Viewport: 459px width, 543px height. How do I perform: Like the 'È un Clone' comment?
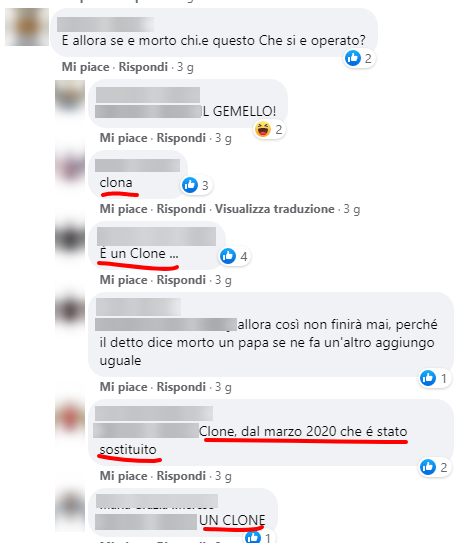click(x=124, y=280)
